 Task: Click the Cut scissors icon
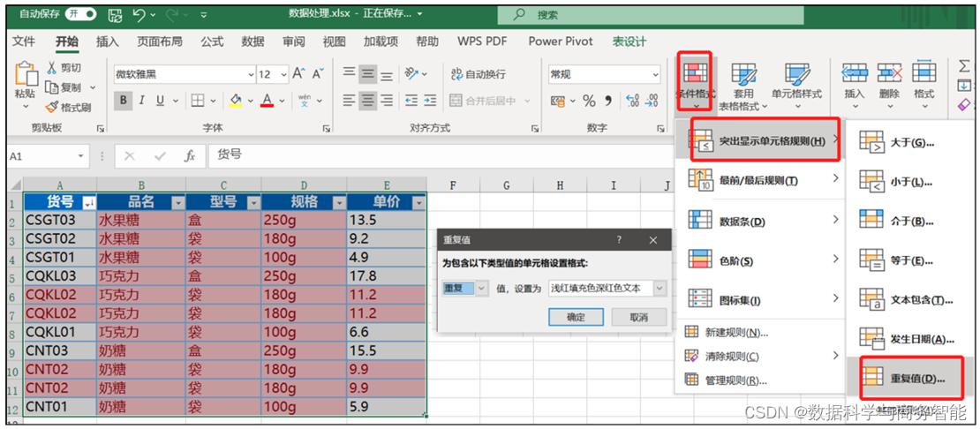pos(52,67)
